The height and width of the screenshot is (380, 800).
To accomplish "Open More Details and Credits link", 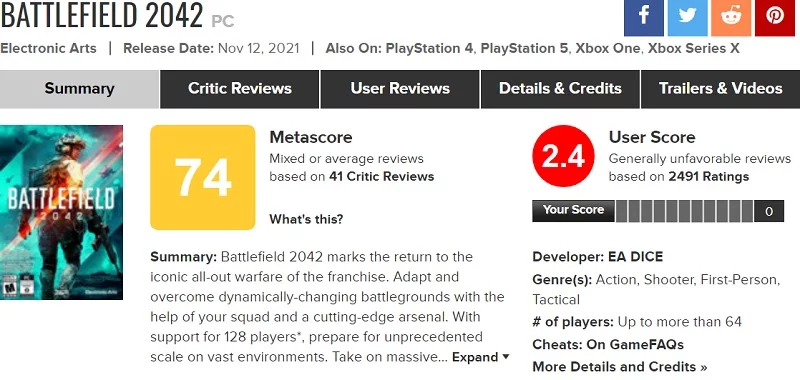I will tap(620, 367).
